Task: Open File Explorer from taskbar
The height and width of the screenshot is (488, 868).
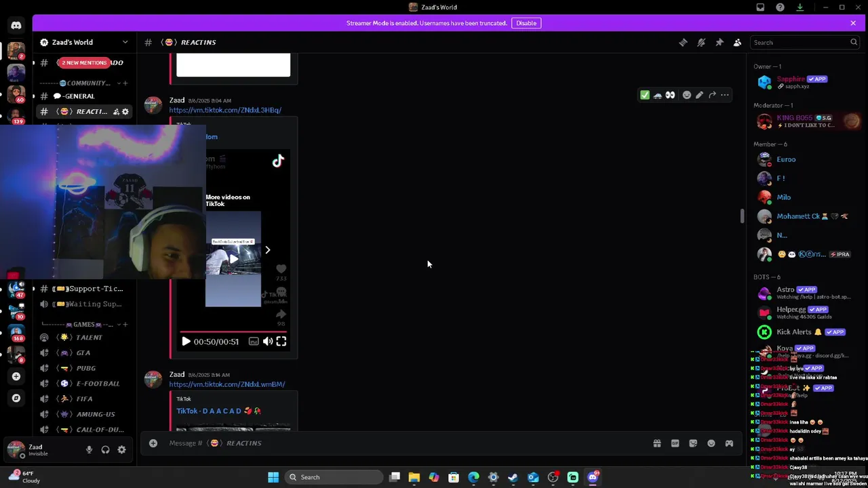Action: click(x=414, y=477)
